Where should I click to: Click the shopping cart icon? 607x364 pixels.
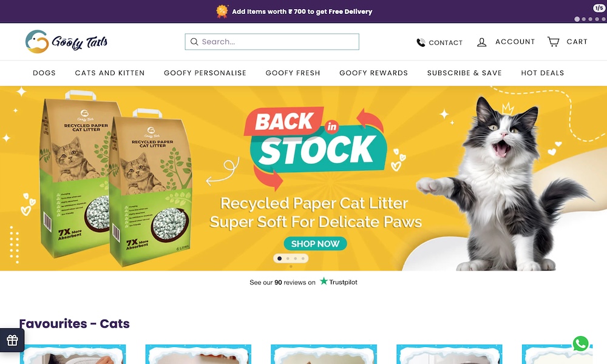pyautogui.click(x=553, y=41)
